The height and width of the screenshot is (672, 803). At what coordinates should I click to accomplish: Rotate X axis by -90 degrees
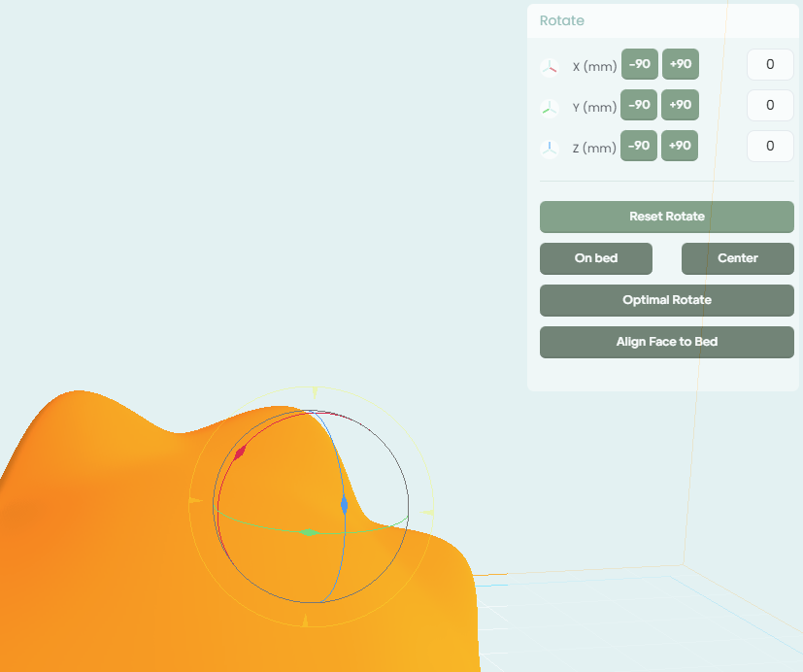click(x=639, y=64)
